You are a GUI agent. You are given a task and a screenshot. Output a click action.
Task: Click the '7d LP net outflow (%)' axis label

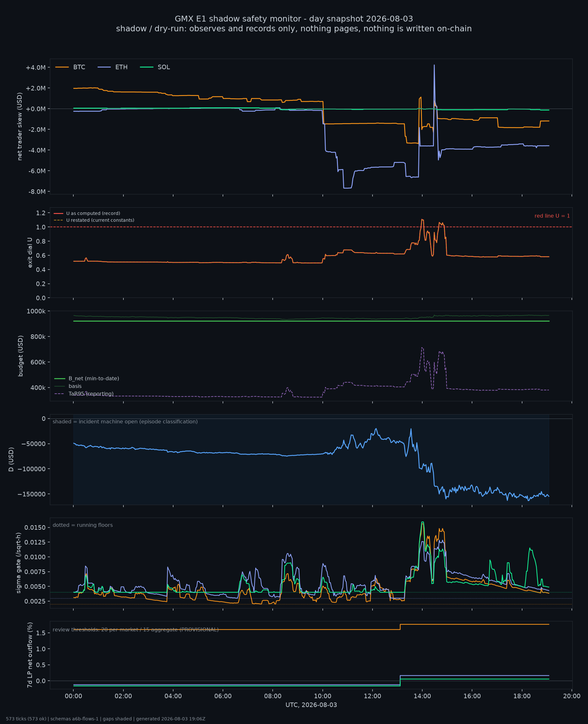[30, 655]
